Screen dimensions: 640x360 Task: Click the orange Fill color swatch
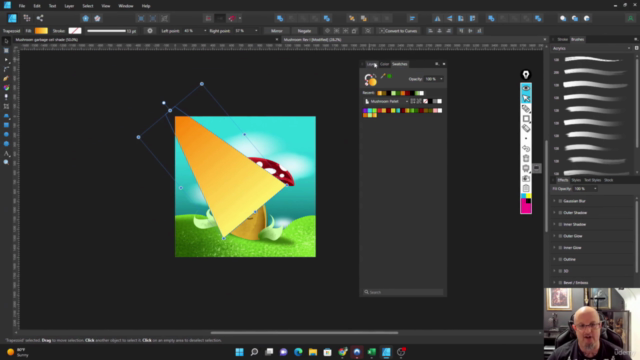click(41, 31)
